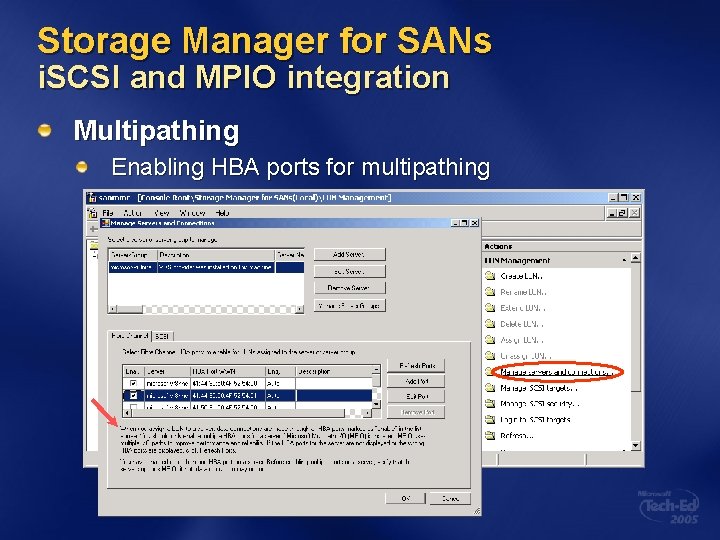
Task: Click the Enabled column header in ports list
Action: pos(134,371)
